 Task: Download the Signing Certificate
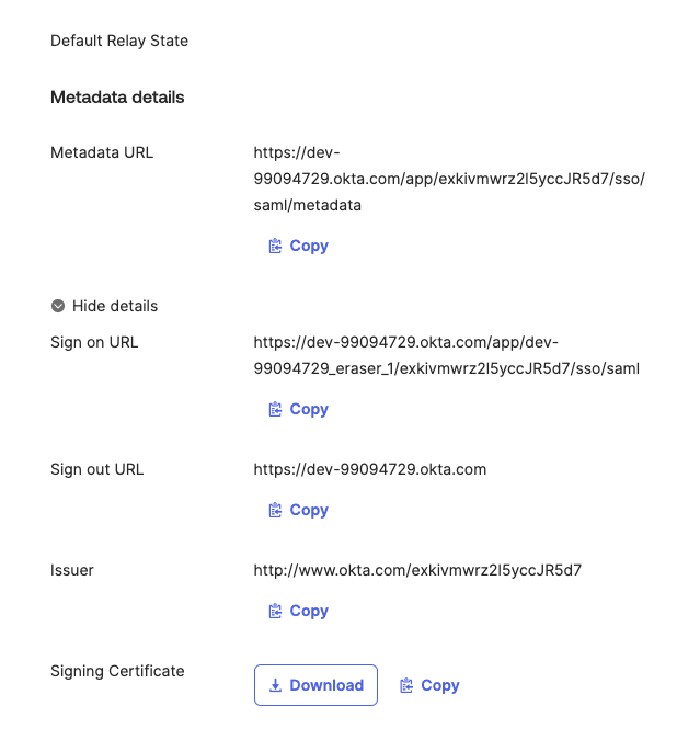(x=316, y=685)
